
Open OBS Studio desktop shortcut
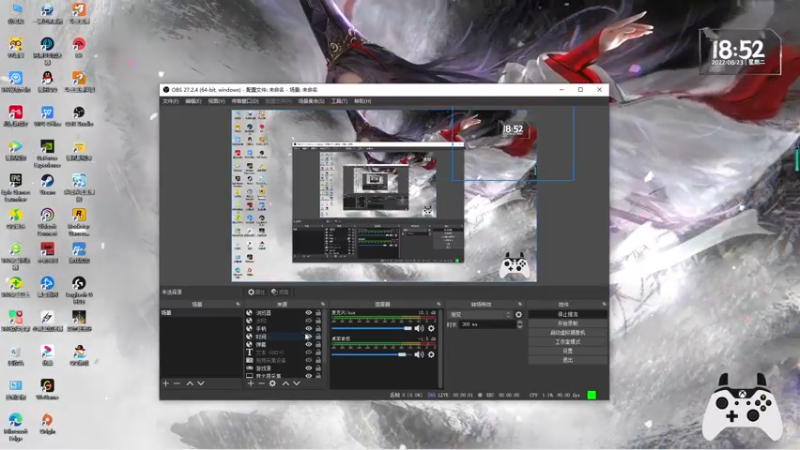click(x=79, y=116)
